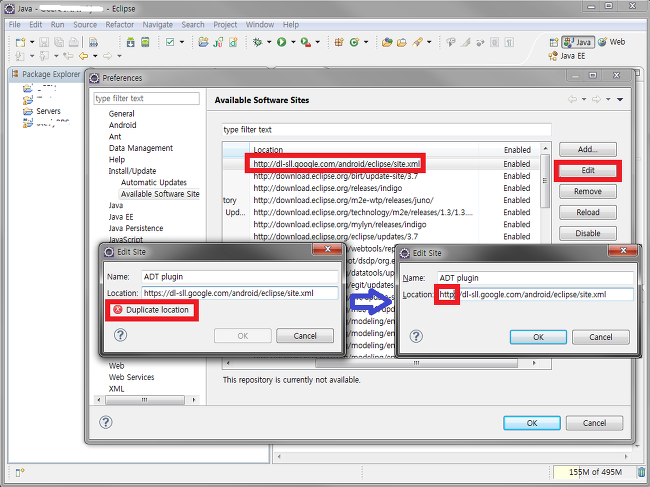Image resolution: width=650 pixels, height=487 pixels.
Task: Switch to Java perspective
Action: pyautogui.click(x=578, y=42)
